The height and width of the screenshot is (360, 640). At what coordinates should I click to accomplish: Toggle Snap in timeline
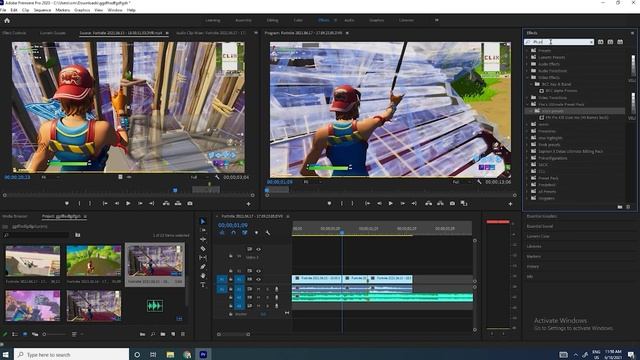tap(233, 233)
